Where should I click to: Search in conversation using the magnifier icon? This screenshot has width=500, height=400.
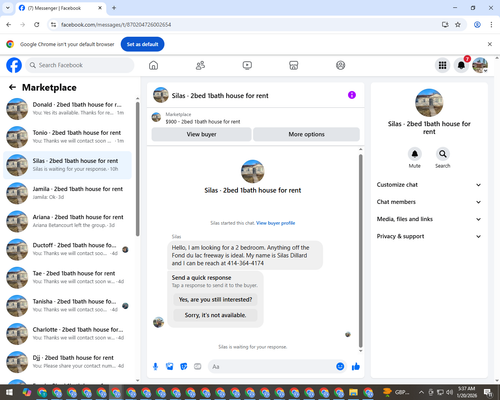tap(443, 154)
